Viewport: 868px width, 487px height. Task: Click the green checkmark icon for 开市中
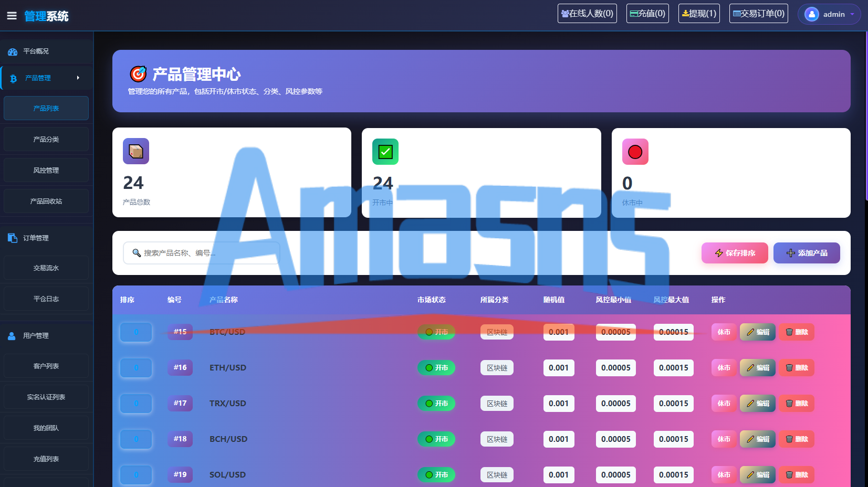[385, 152]
